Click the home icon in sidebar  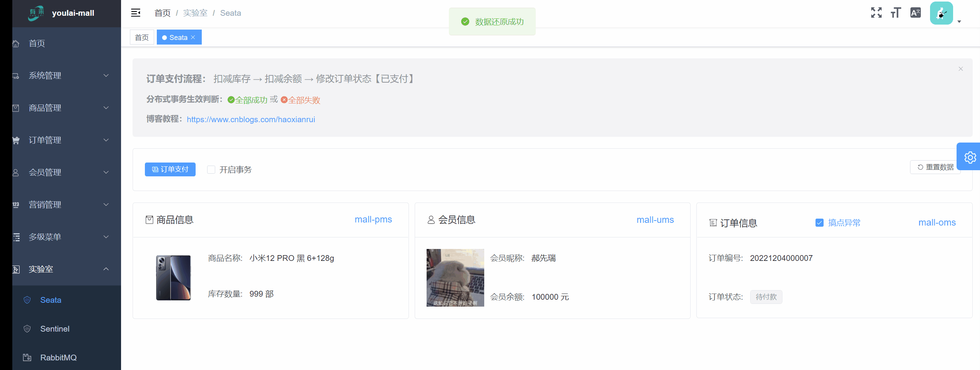16,43
